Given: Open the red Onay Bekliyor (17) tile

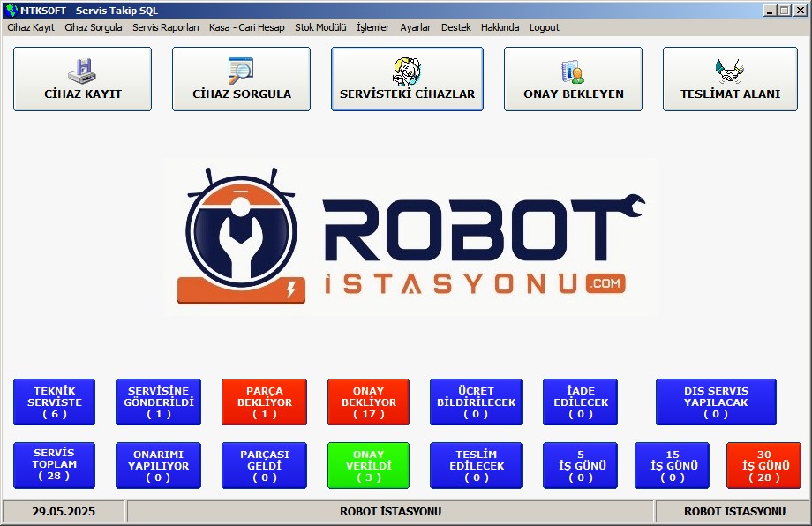Looking at the screenshot, I should tap(368, 402).
